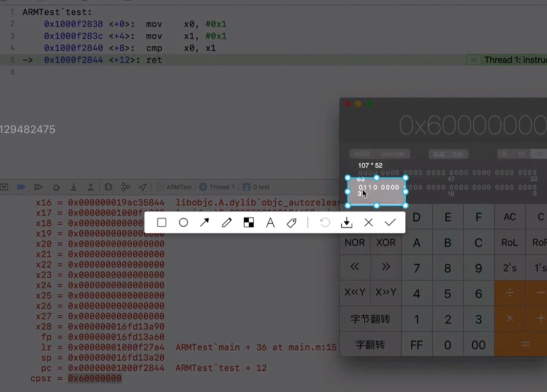Save the screenshot with download icon
The width and height of the screenshot is (547, 392).
(346, 223)
